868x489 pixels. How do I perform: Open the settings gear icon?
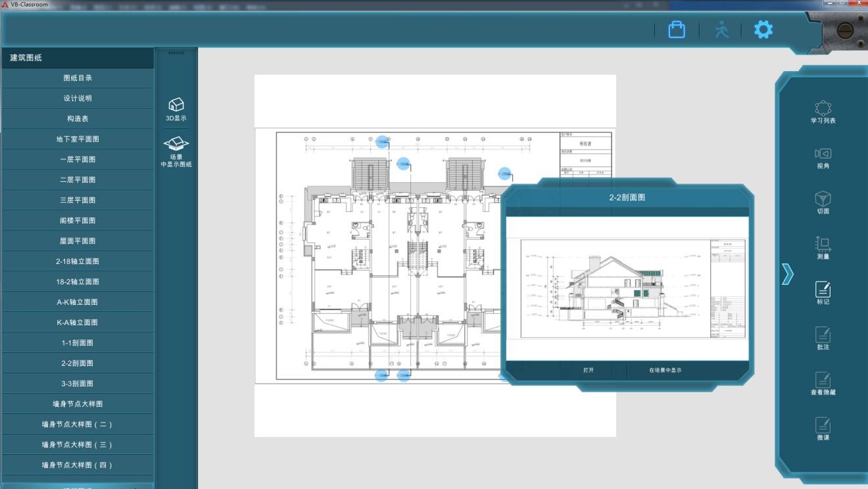coord(763,30)
